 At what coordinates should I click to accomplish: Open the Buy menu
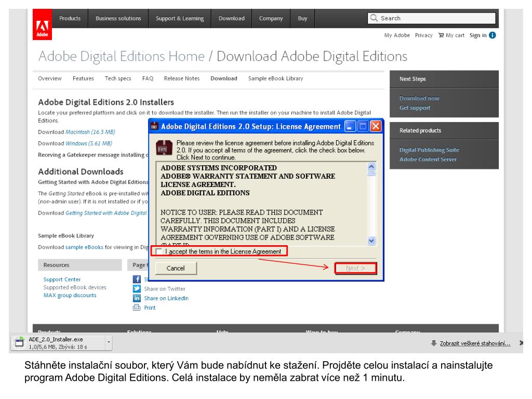click(302, 18)
